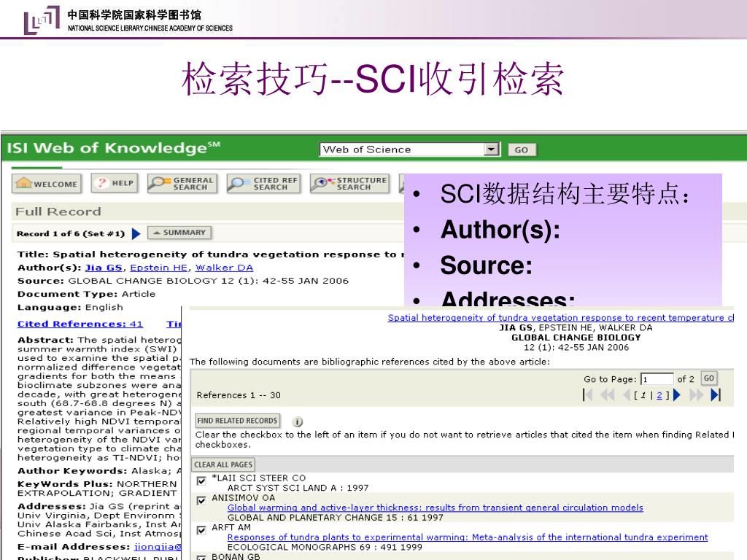Click CLEAR ALL PAGES button
Screen dimensions: 747x560
[223, 464]
